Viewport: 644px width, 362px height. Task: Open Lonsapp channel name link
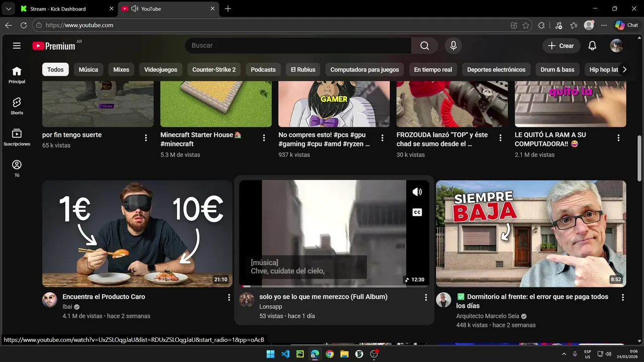click(x=271, y=307)
